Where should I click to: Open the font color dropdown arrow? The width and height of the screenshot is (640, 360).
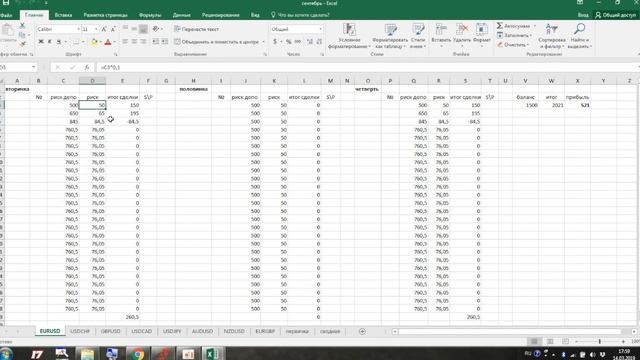pyautogui.click(x=114, y=42)
